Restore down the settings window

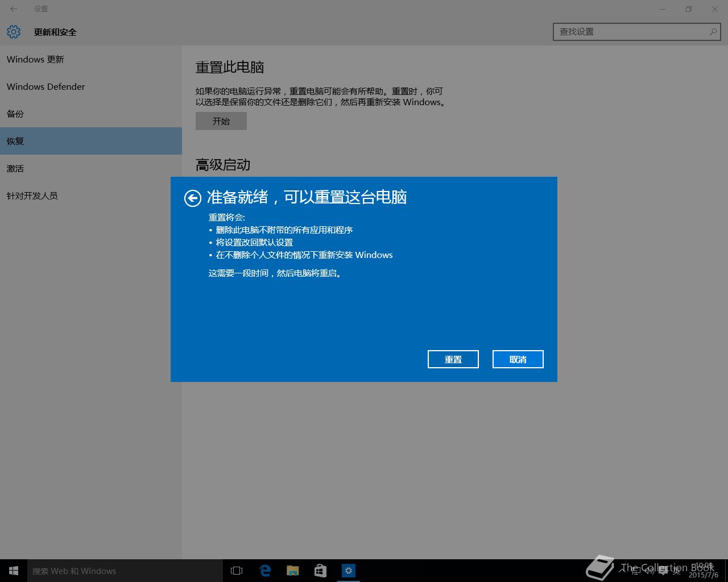coord(689,9)
